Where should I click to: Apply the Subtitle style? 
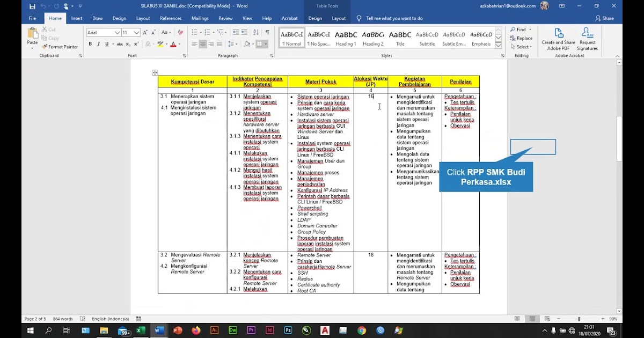point(427,38)
